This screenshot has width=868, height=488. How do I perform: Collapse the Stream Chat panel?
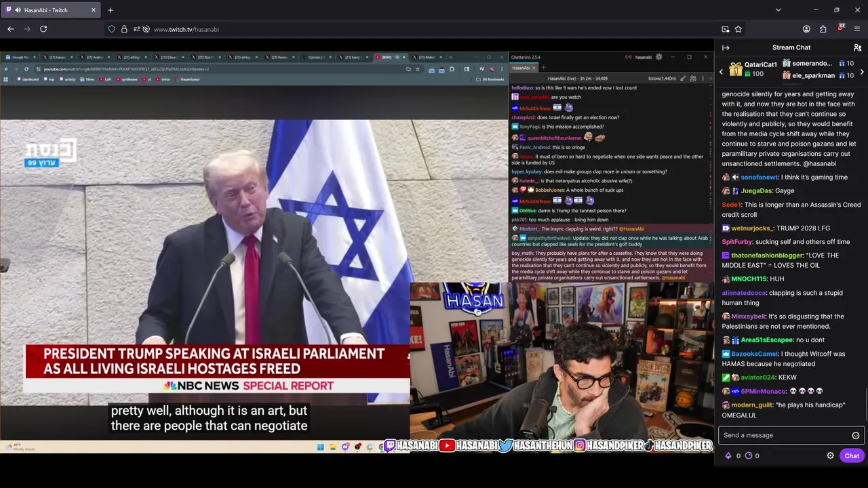tap(726, 47)
